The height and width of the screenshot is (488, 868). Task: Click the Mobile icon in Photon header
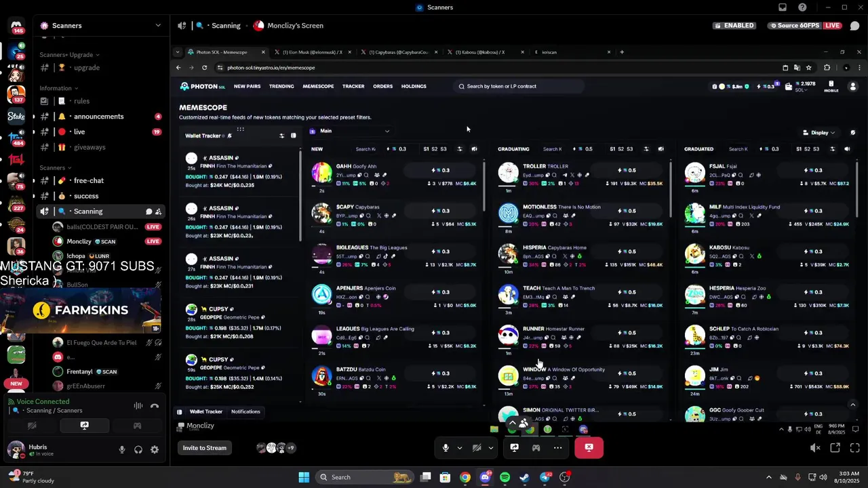(x=831, y=86)
